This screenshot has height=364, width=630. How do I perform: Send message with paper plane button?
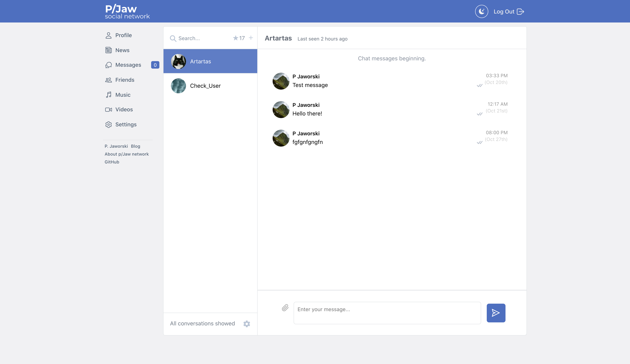click(x=496, y=313)
